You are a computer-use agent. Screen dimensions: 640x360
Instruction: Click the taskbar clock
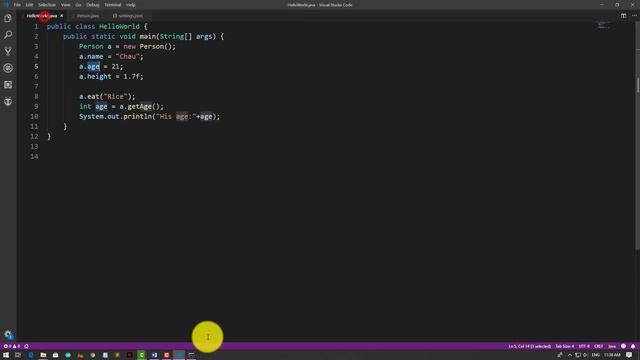click(612, 355)
